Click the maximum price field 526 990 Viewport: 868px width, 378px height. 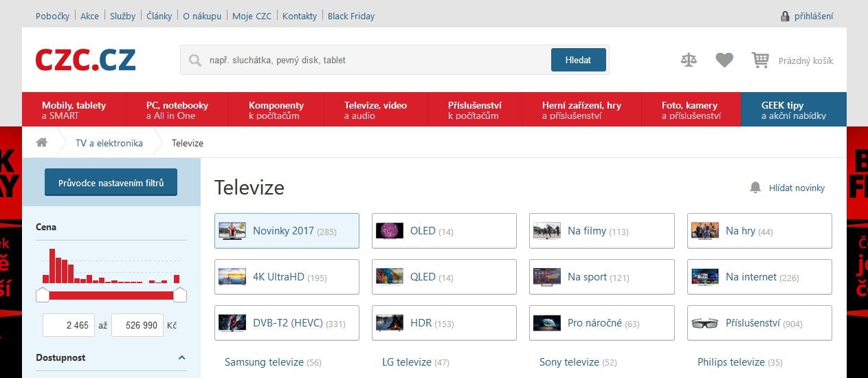coord(137,325)
